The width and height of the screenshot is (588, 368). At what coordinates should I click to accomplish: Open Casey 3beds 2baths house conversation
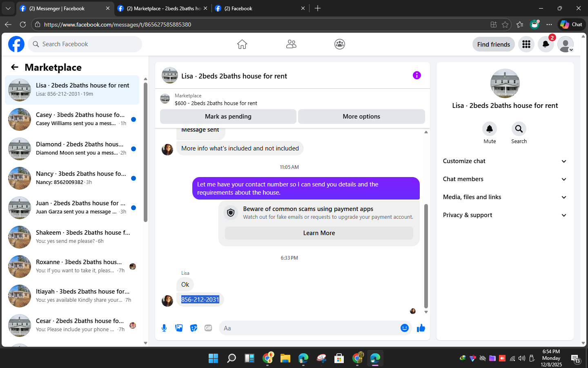(x=72, y=119)
